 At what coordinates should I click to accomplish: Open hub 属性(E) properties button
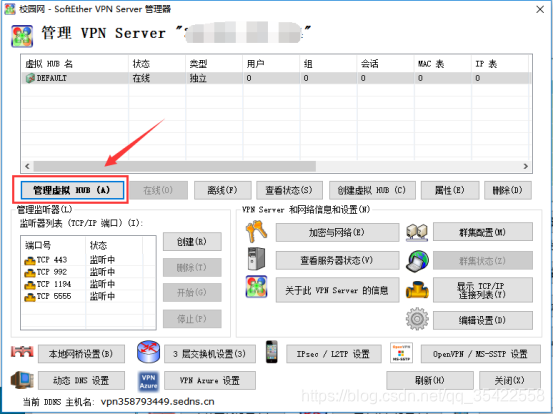coord(450,190)
